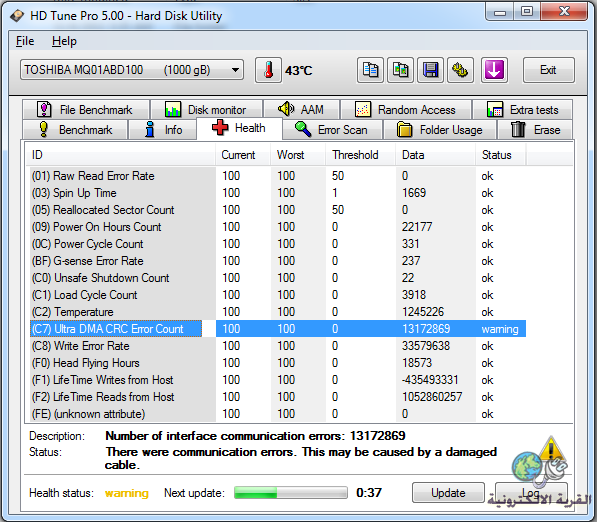Select (09) Power On Hours Count row

click(278, 227)
